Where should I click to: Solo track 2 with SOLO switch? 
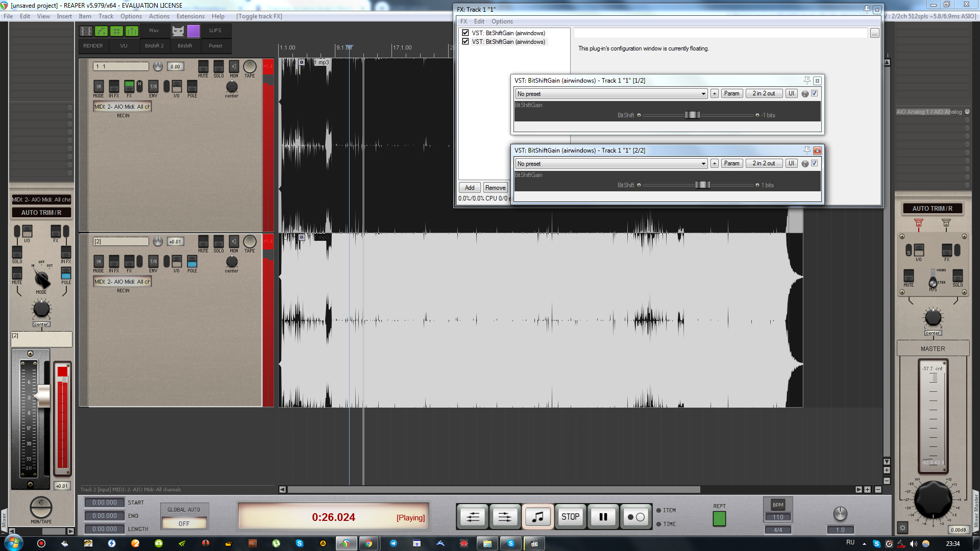click(x=218, y=242)
